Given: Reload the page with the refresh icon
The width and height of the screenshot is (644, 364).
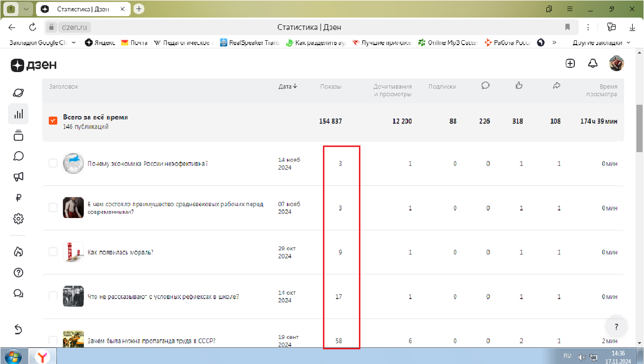Looking at the screenshot, I should [x=32, y=27].
